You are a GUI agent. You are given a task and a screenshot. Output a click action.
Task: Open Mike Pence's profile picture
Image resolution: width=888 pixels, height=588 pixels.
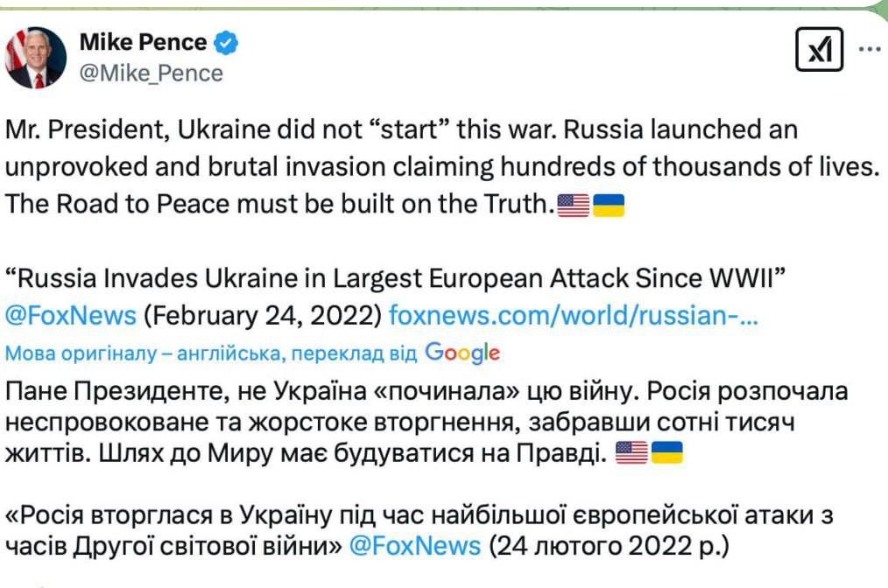tap(36, 57)
